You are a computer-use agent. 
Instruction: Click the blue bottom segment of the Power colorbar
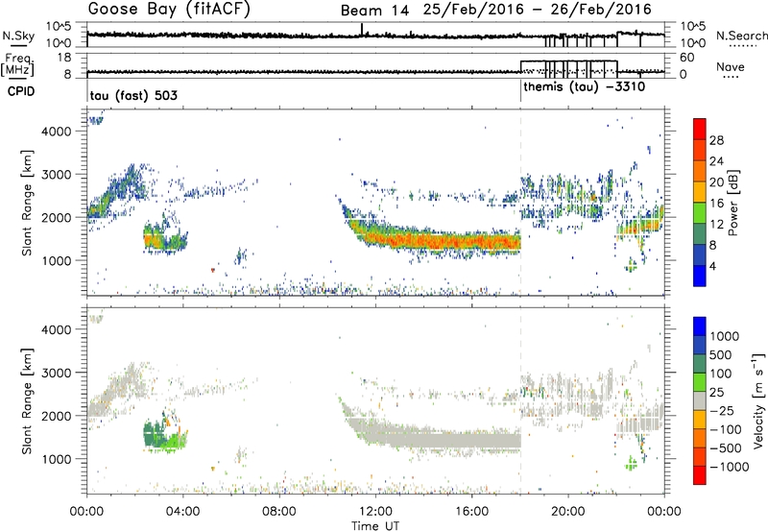[x=700, y=276]
